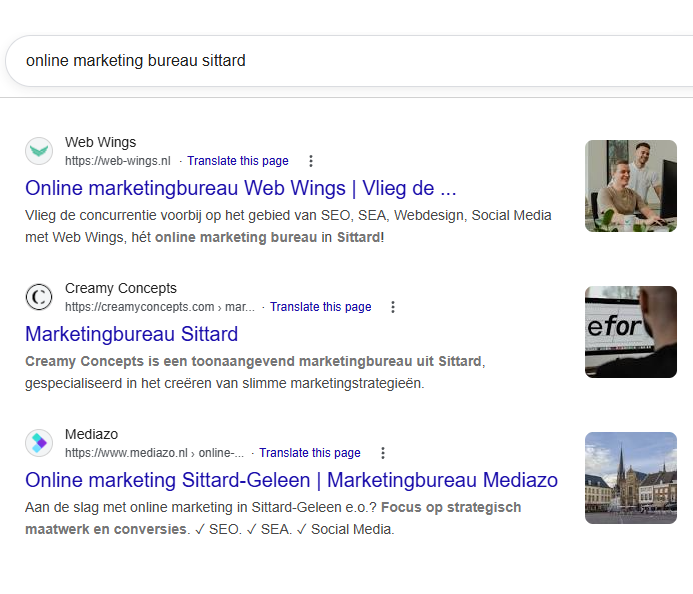Click the creamyconcepts.com URL breadcrumb

click(x=158, y=307)
